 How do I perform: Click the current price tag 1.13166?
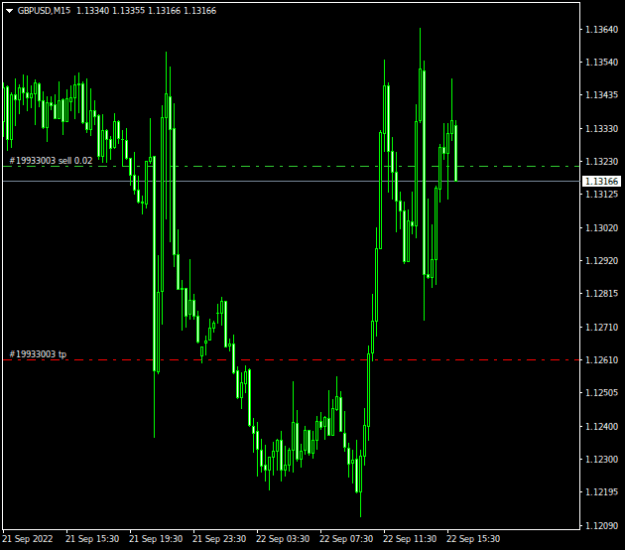601,181
